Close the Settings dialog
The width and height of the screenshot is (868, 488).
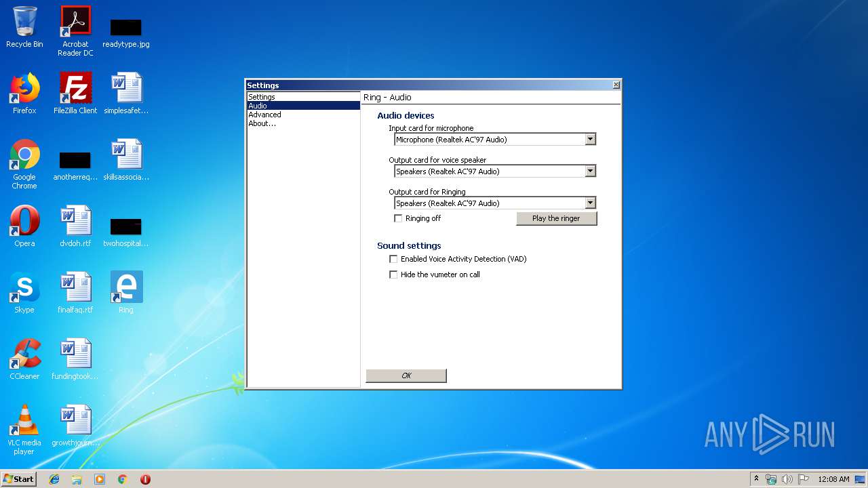point(616,85)
